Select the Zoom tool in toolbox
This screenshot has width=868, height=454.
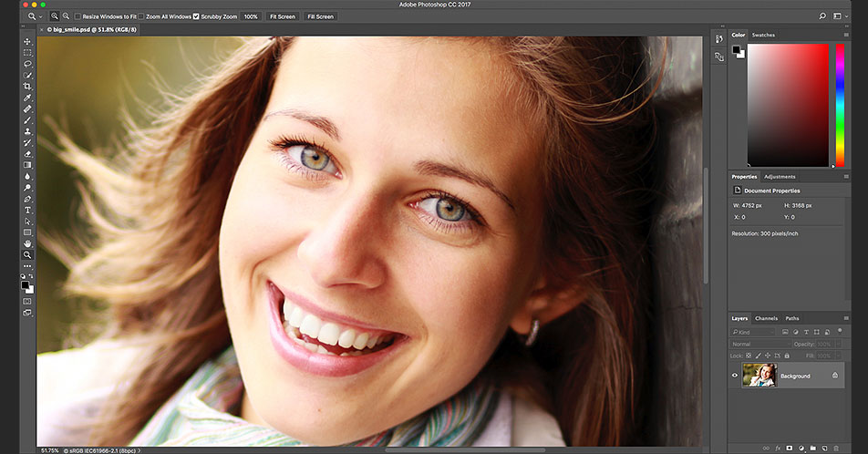pos(27,255)
